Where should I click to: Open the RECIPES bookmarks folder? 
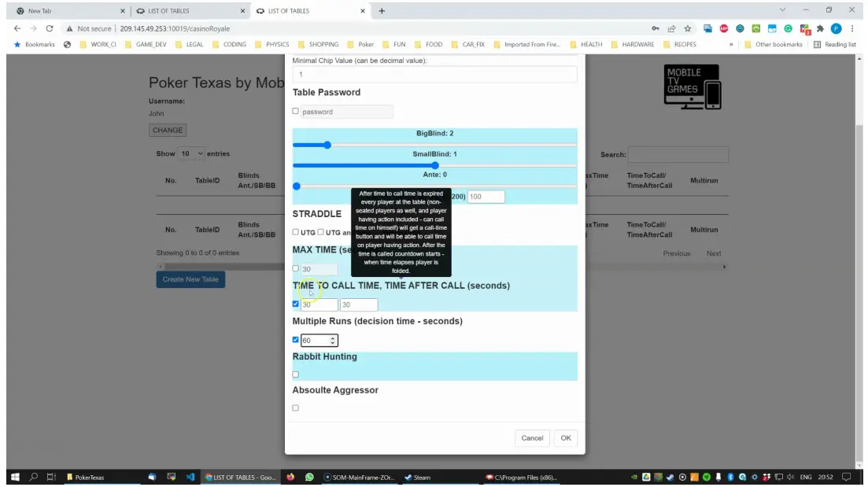(680, 44)
